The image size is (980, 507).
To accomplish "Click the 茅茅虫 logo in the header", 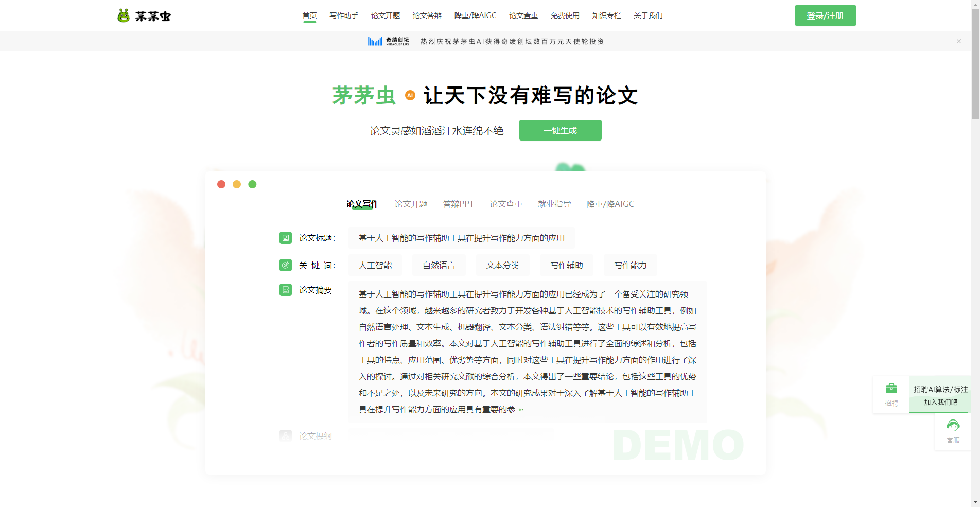I will [x=144, y=15].
